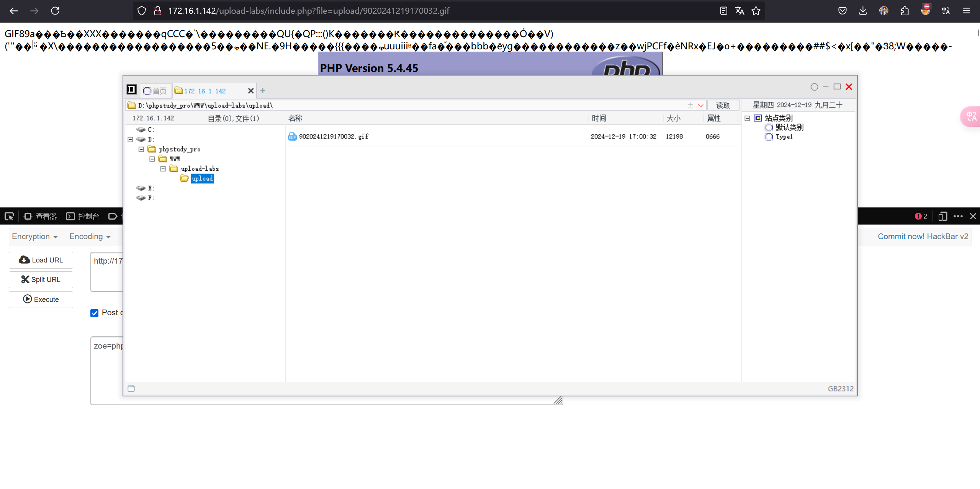The height and width of the screenshot is (489, 980).
Task: Open the browser downloads icon
Action: (863, 11)
